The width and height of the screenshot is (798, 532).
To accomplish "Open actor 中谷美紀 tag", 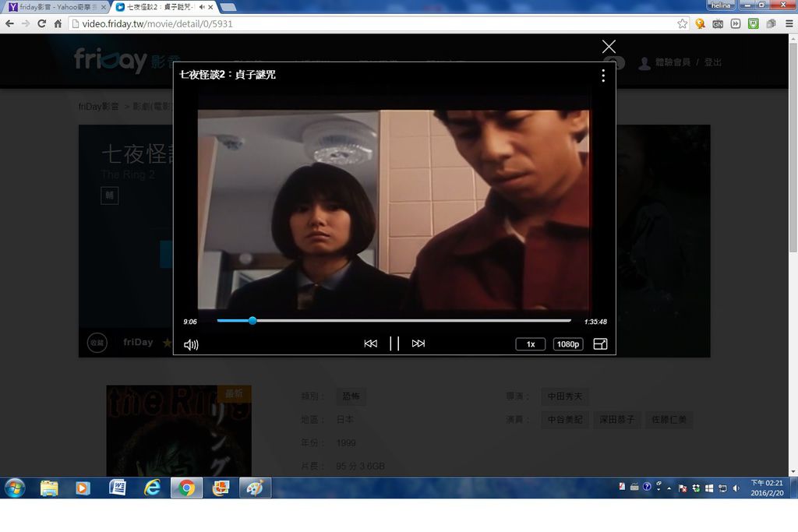I will point(565,420).
